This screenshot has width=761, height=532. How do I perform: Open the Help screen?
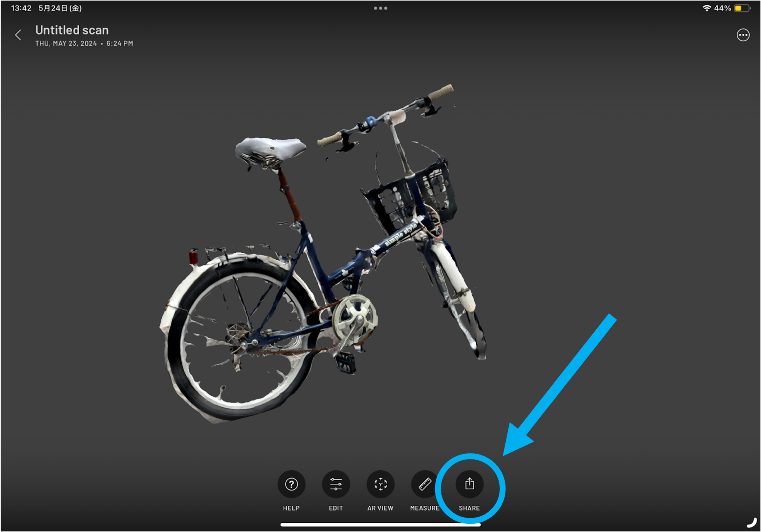click(x=291, y=484)
